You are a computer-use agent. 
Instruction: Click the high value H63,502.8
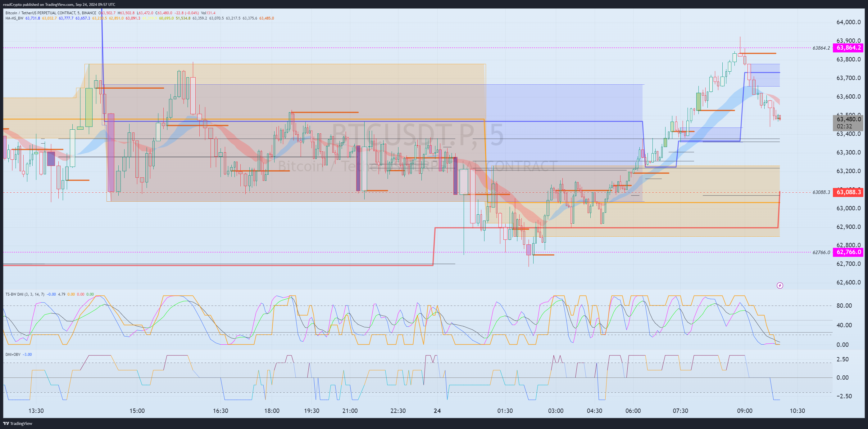click(126, 13)
